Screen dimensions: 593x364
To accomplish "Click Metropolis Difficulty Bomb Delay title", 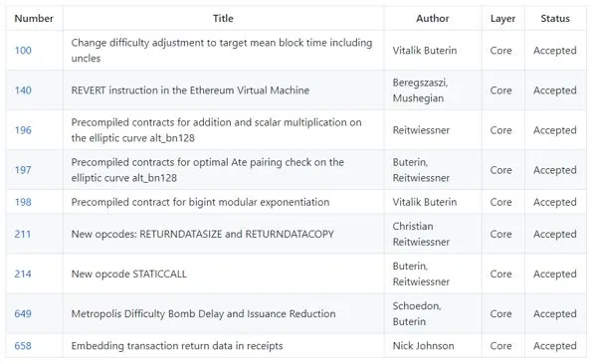I will (x=203, y=313).
